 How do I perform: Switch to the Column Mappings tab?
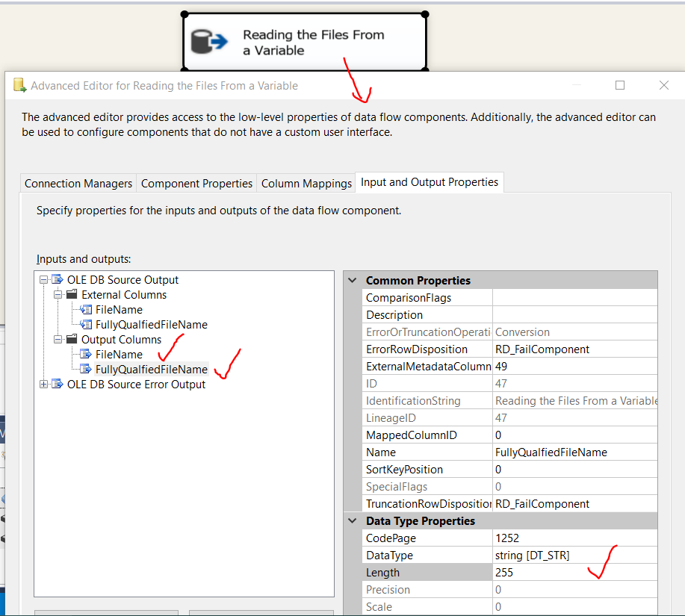(x=306, y=182)
